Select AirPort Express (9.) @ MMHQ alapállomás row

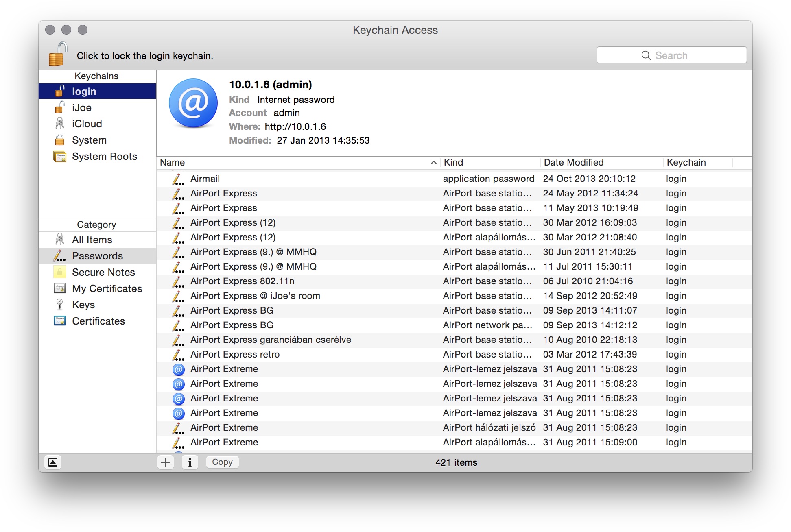click(454, 267)
